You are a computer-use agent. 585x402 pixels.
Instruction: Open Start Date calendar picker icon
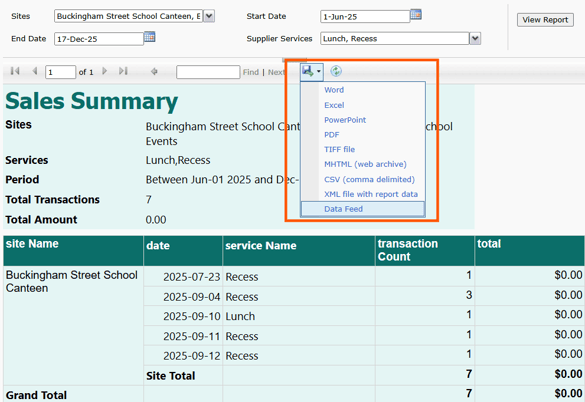(416, 15)
